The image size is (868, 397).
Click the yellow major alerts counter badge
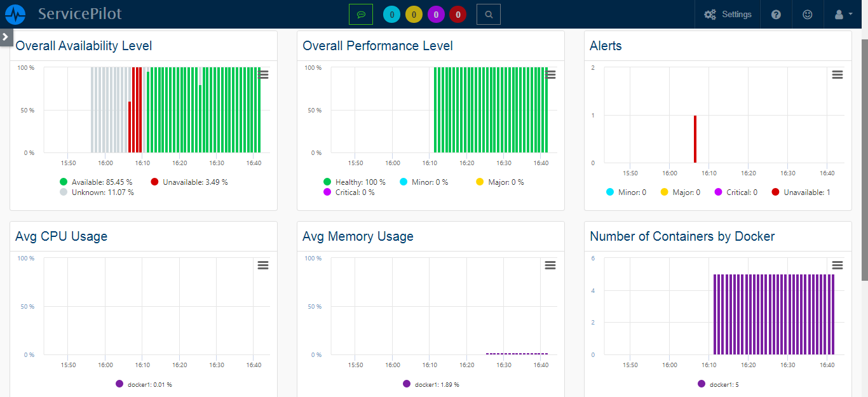pyautogui.click(x=414, y=14)
